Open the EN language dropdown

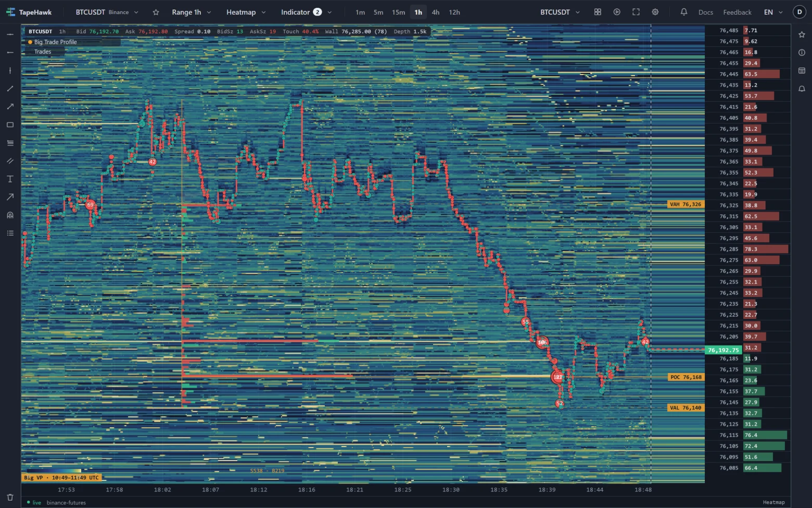pos(773,12)
